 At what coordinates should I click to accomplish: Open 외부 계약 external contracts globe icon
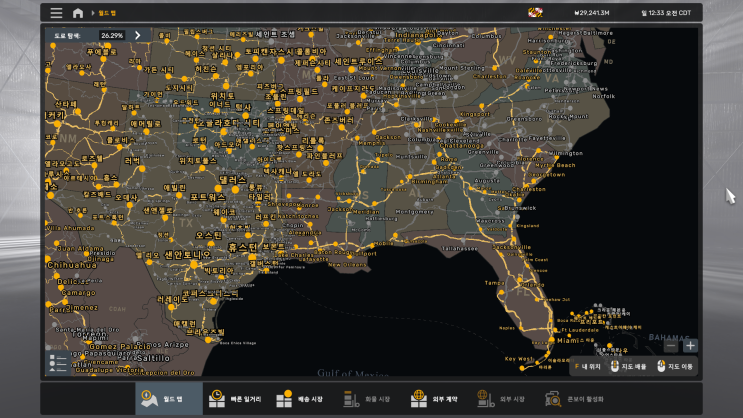coord(418,399)
